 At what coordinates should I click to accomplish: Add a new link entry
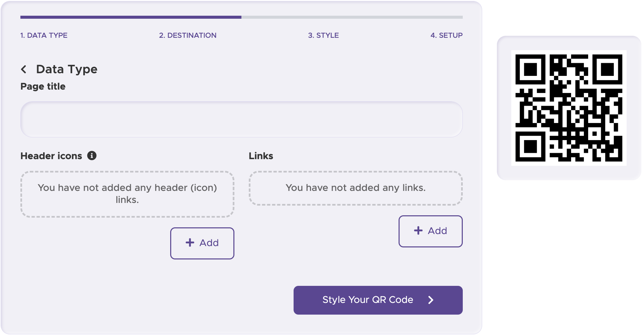point(431,231)
